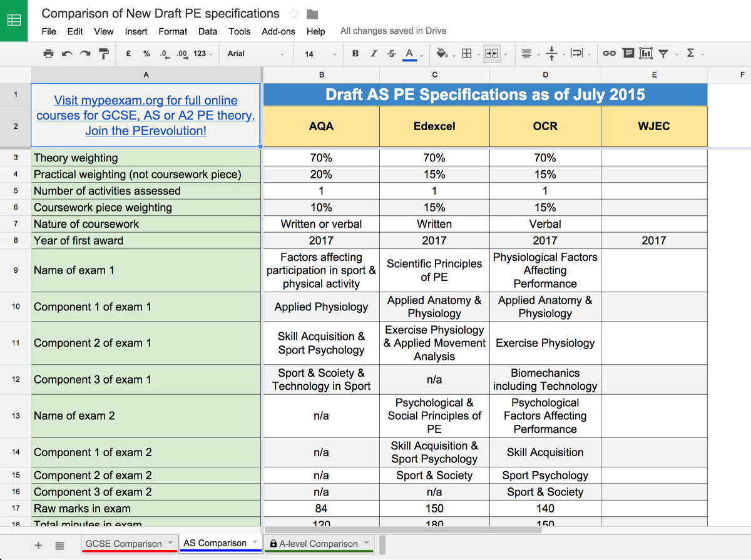Open the View menu

104,31
